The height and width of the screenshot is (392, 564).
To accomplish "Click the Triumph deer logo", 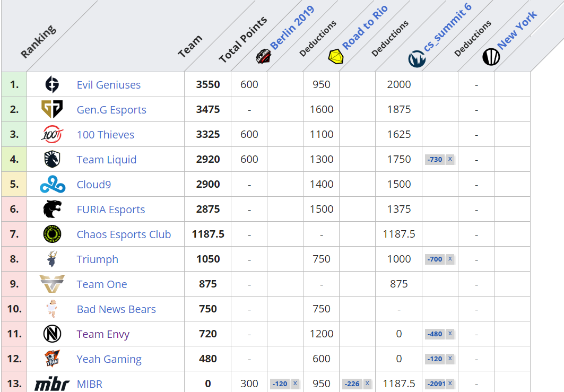I will tap(52, 259).
